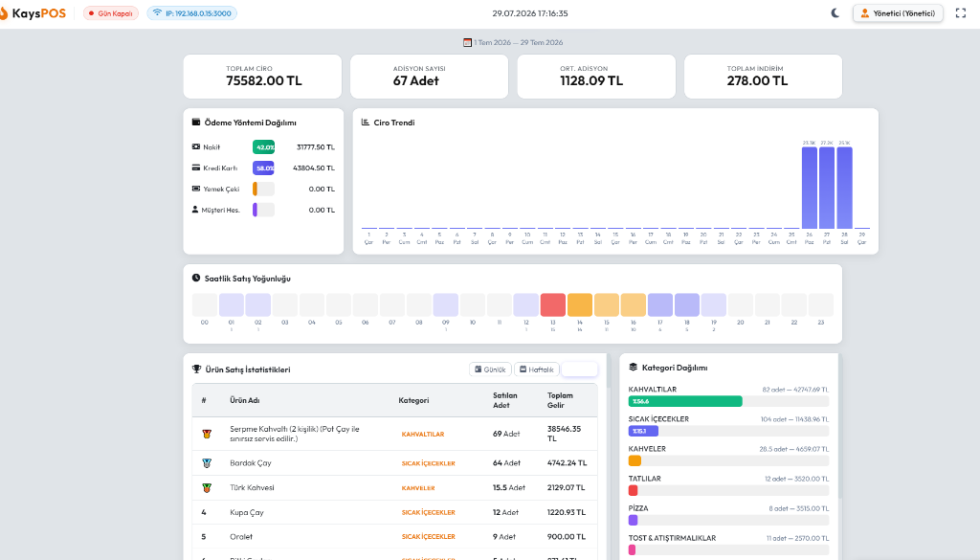Click the person icon beside Müşteri Hes.
The image size is (980, 560).
point(195,210)
